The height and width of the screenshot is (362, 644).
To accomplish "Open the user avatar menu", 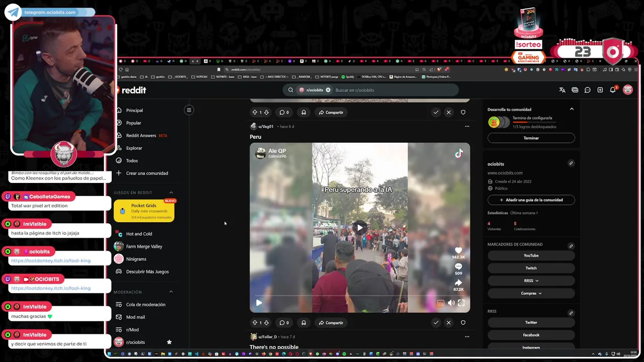I will (x=627, y=90).
